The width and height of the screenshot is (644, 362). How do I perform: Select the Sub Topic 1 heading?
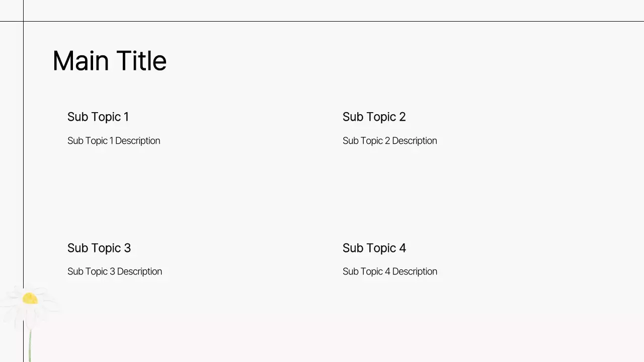point(98,117)
